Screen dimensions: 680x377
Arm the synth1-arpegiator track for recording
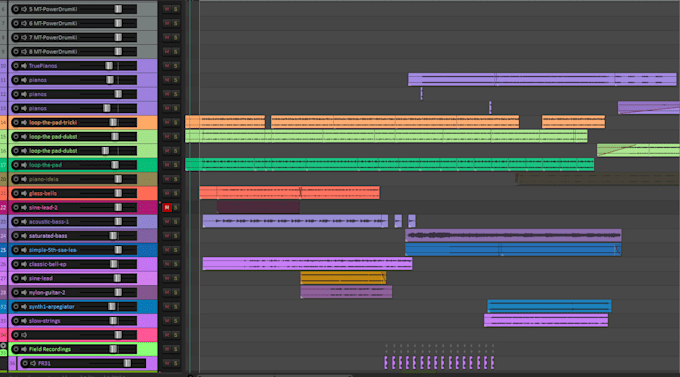click(x=16, y=307)
